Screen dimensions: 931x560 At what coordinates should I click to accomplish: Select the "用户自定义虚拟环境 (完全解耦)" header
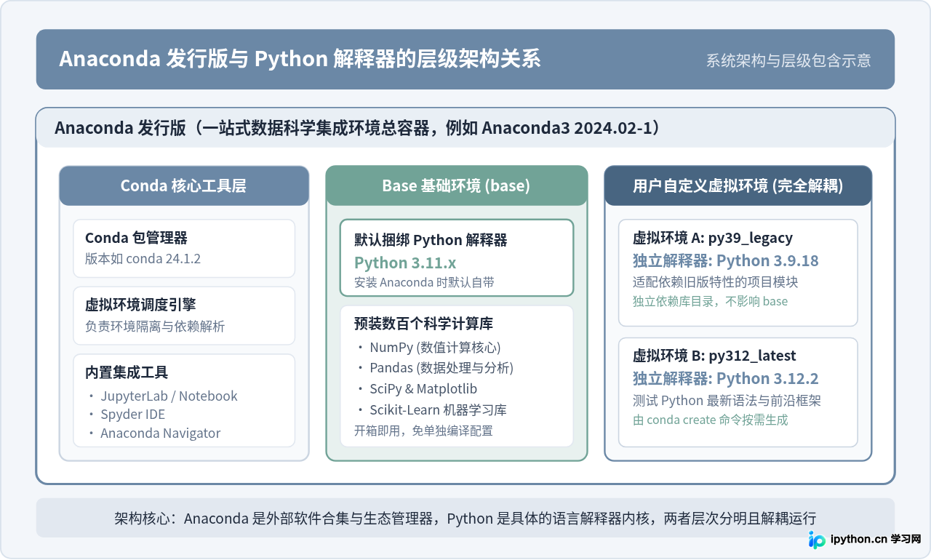(738, 185)
